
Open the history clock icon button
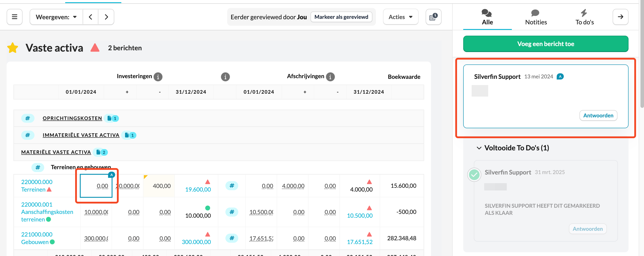pyautogui.click(x=433, y=17)
